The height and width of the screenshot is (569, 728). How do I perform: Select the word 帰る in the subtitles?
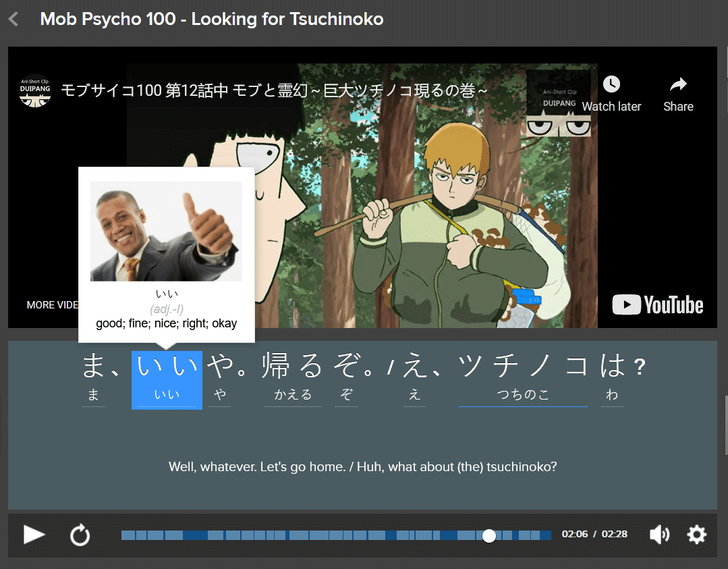click(293, 368)
